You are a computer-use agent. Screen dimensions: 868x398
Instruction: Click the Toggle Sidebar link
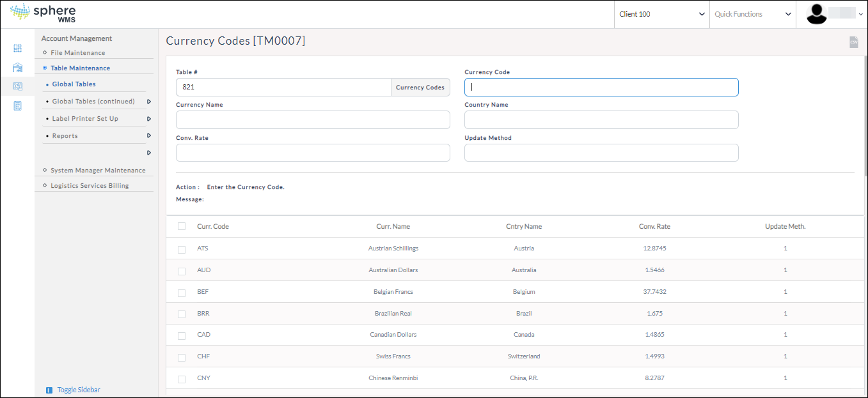point(79,390)
